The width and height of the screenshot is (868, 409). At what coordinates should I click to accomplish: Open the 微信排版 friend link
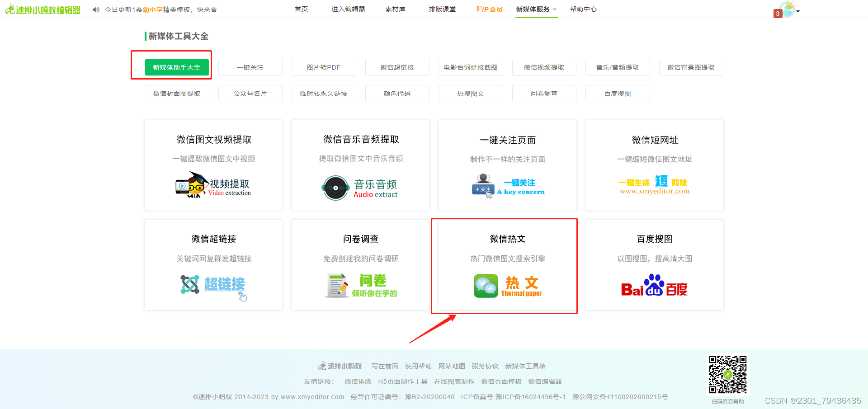click(x=358, y=381)
